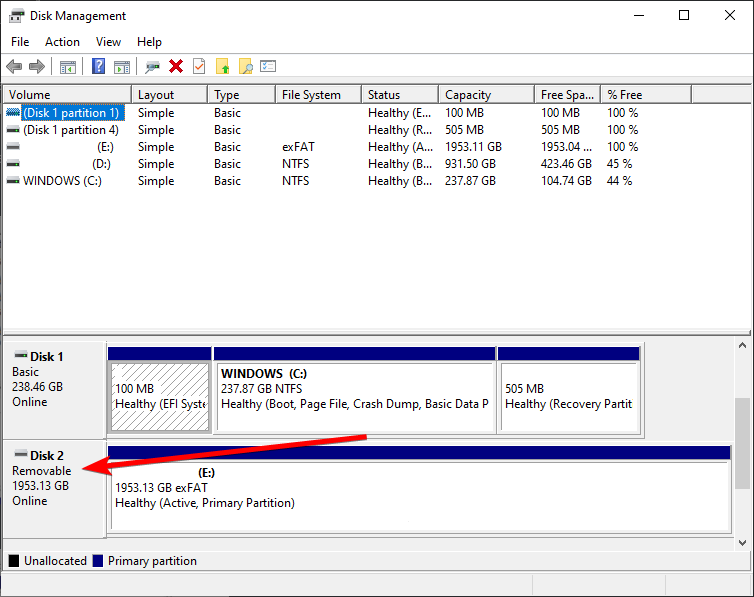Click the WINDOWS C: volume row icon
Screen dimensions: 754x597
(13, 181)
